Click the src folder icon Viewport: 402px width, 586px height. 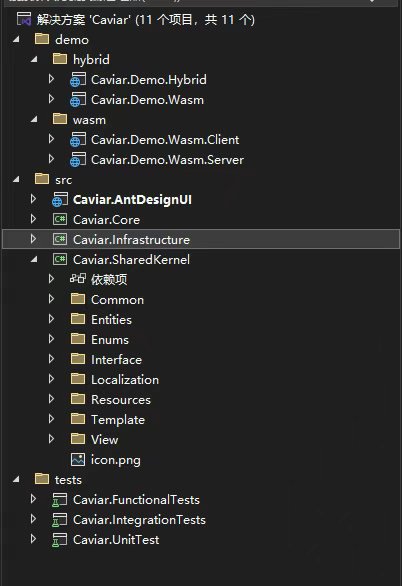coord(42,179)
